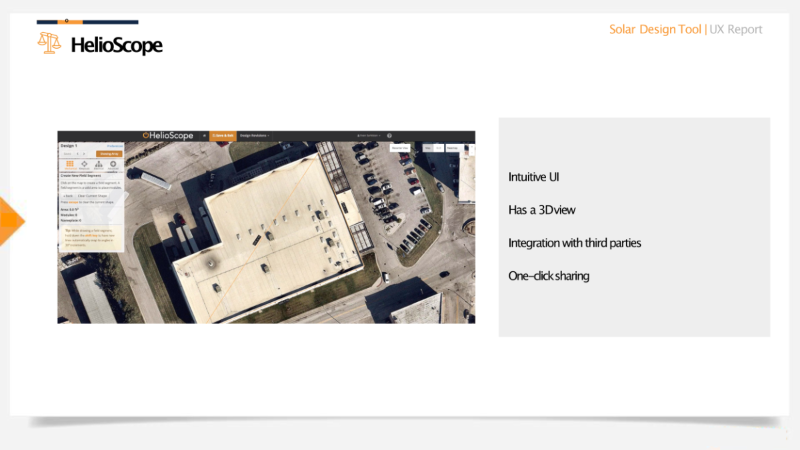
Task: Click the UX Report header text
Action: (x=736, y=30)
